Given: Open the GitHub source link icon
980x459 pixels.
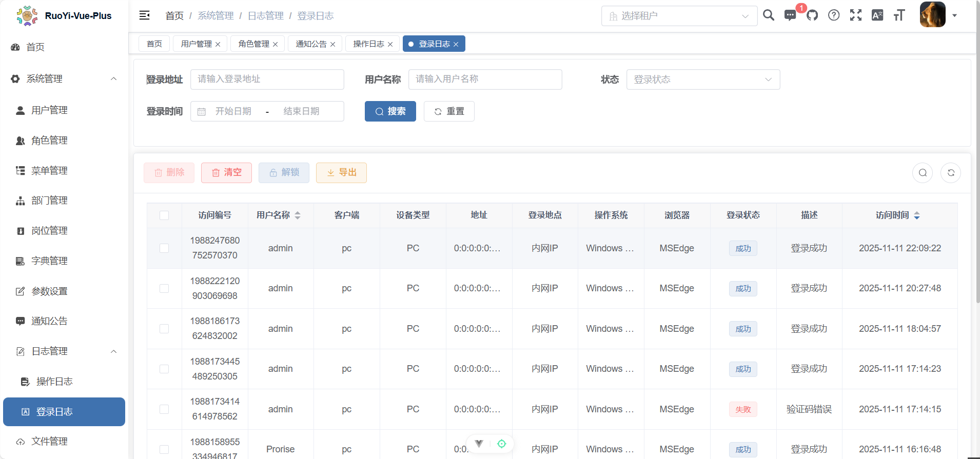Looking at the screenshot, I should pyautogui.click(x=812, y=15).
